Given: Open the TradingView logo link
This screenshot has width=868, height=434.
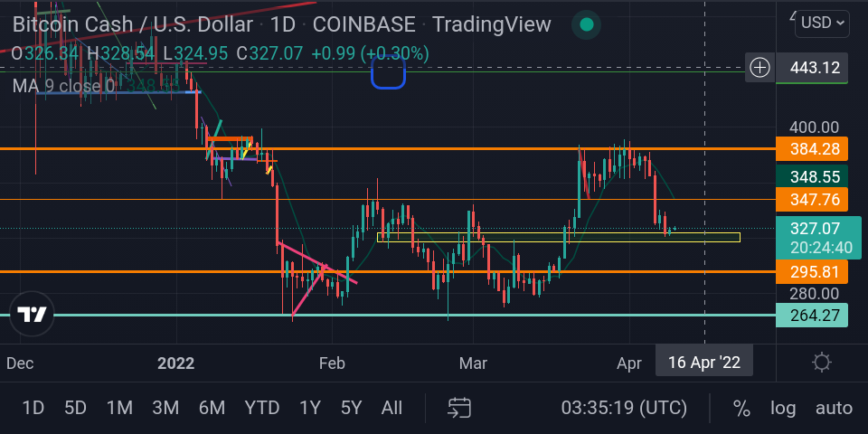Looking at the screenshot, I should (33, 315).
